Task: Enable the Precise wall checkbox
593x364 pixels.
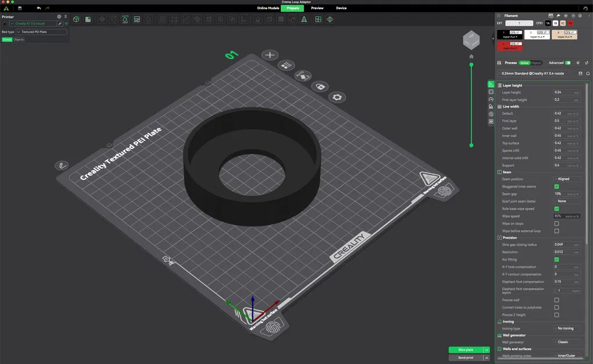Action: tap(556, 300)
